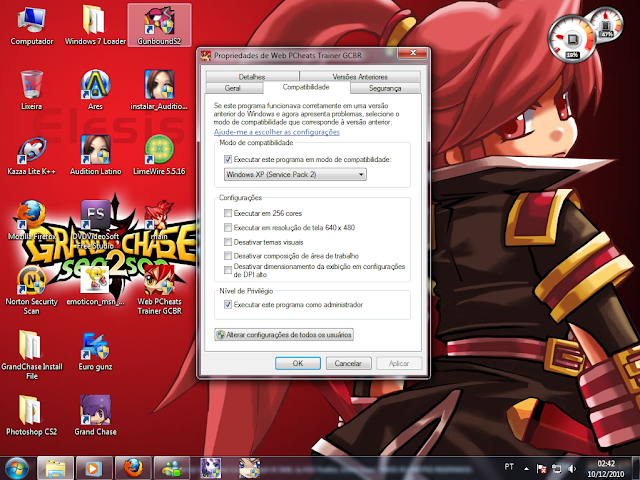
Task: Open the clock showing 02:42
Action: [x=606, y=469]
